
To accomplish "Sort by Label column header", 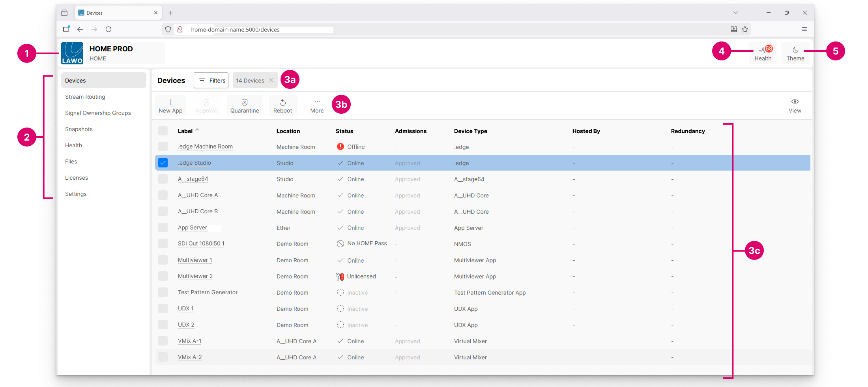I will (x=185, y=131).
